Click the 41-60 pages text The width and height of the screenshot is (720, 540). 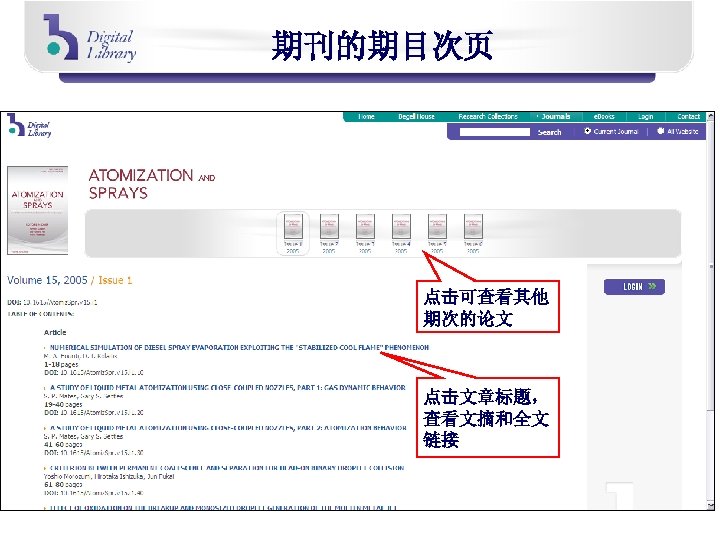tap(63, 444)
